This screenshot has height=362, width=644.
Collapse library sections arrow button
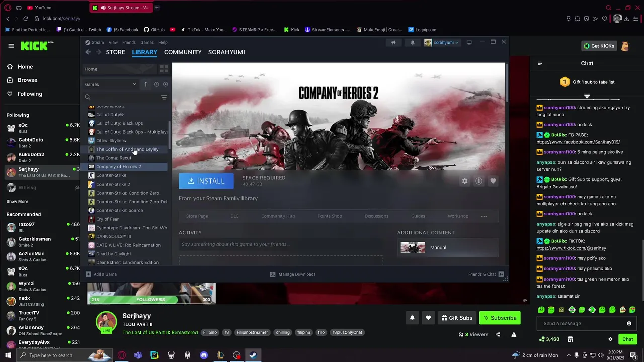146,84
